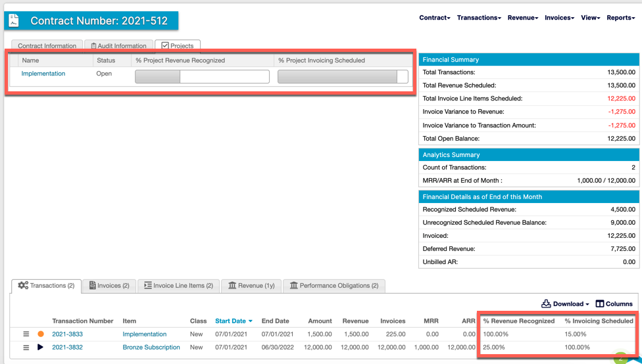This screenshot has height=364, width=642.
Task: Click the Project Invoicing Scheduled progress bar
Action: [343, 76]
